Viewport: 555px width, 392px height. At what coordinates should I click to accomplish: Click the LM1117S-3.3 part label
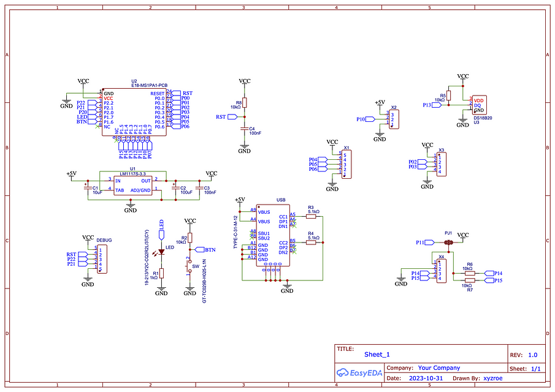[132, 173]
